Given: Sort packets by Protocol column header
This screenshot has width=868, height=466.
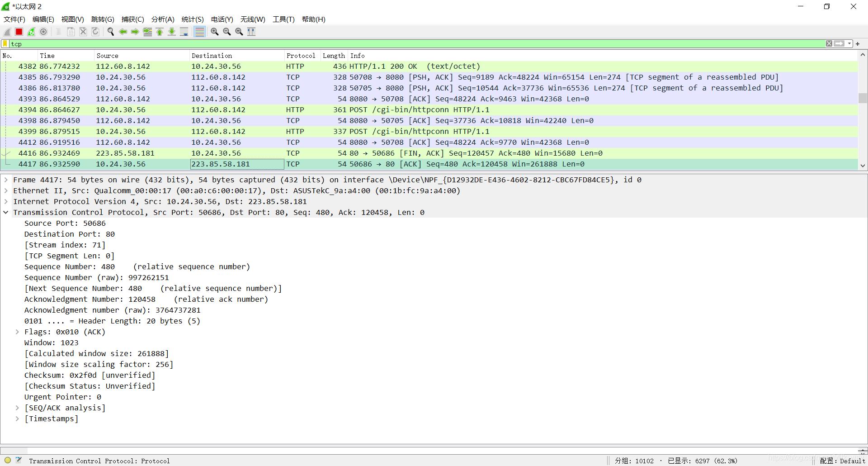Looking at the screenshot, I should pos(301,56).
